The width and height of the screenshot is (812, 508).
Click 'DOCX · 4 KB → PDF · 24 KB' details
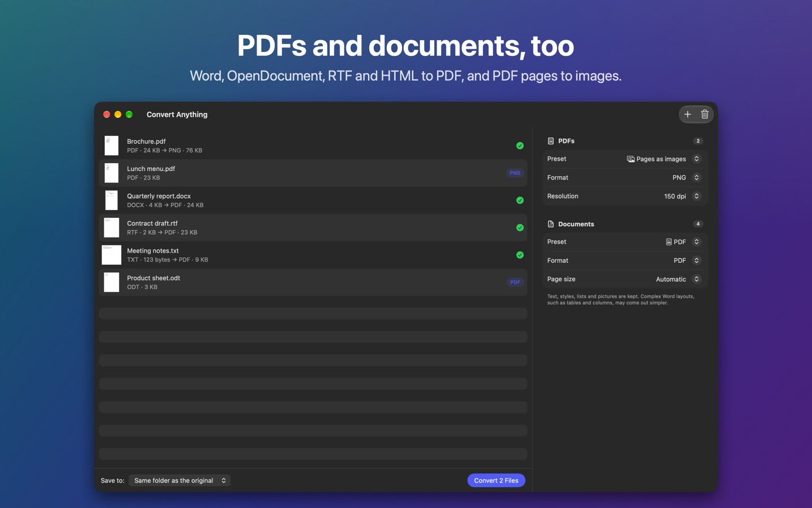point(165,205)
